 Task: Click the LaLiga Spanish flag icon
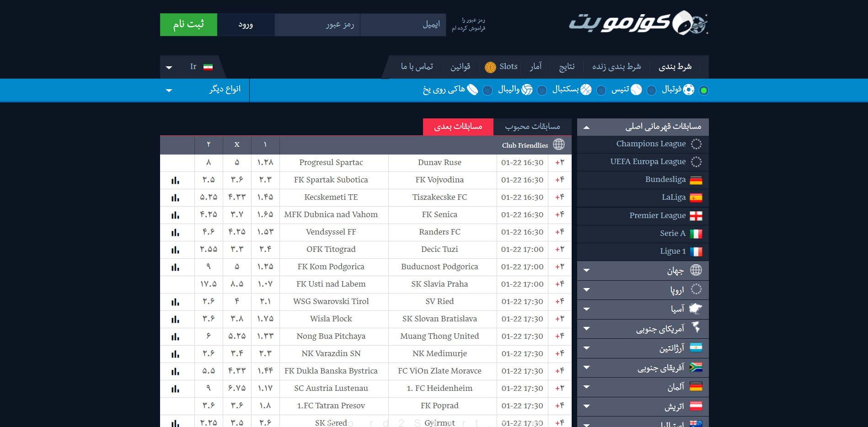[696, 198]
